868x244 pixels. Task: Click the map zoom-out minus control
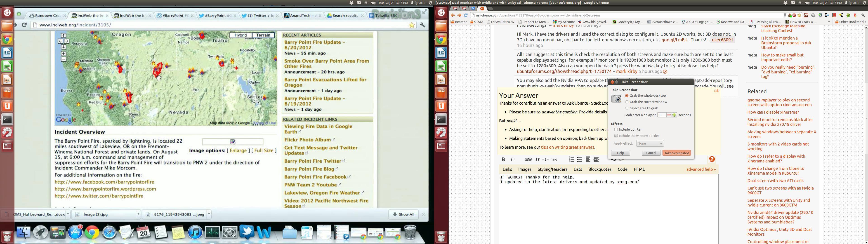[x=63, y=60]
